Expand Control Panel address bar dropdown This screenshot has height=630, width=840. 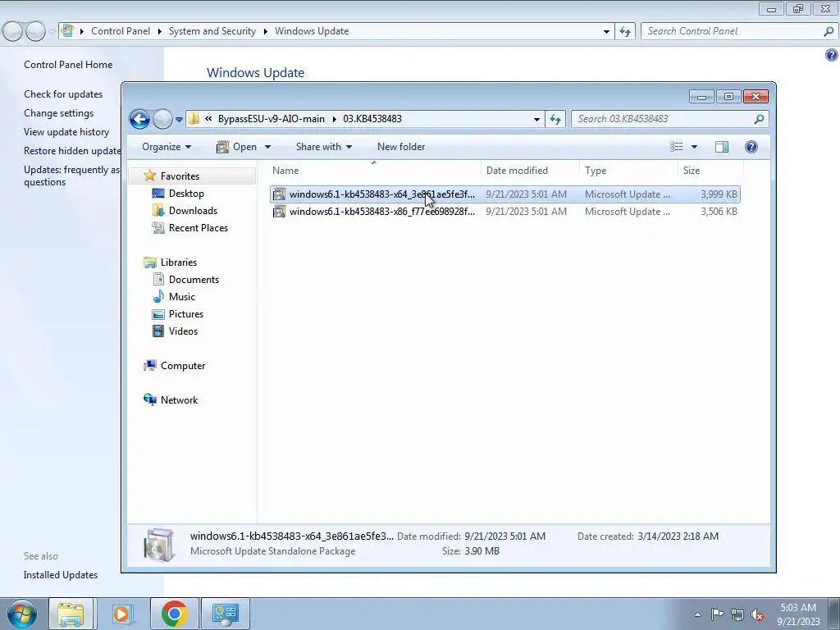tap(606, 32)
